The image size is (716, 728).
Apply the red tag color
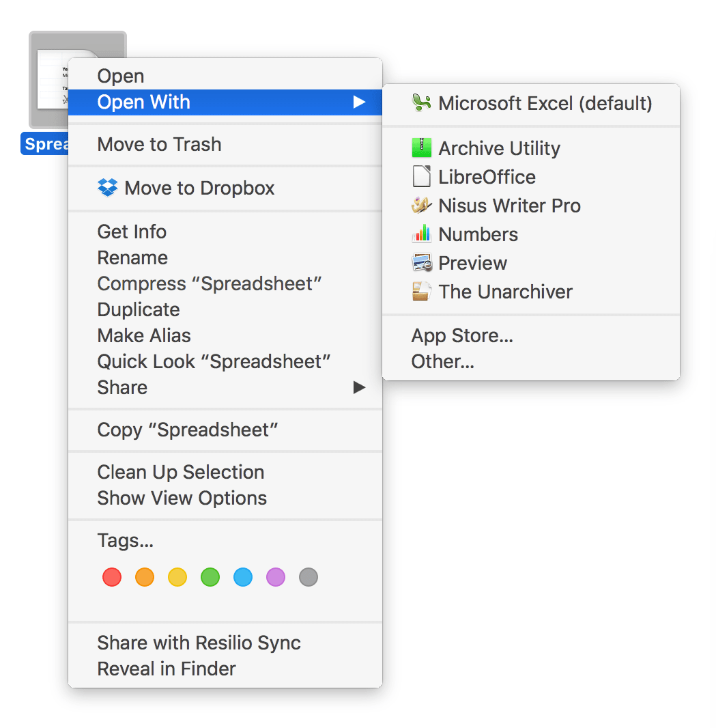tap(112, 577)
